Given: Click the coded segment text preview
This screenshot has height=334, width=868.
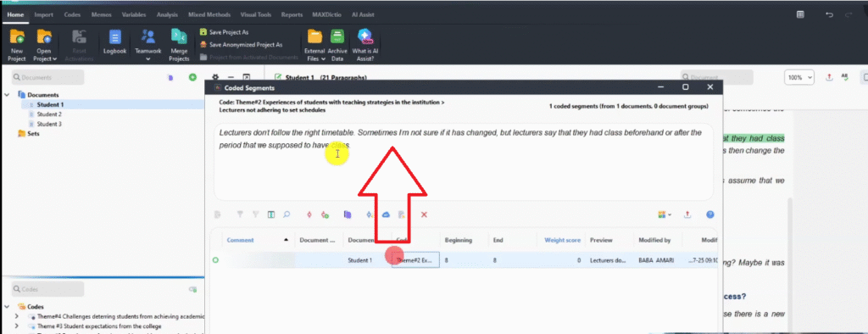Looking at the screenshot, I should pos(464,162).
